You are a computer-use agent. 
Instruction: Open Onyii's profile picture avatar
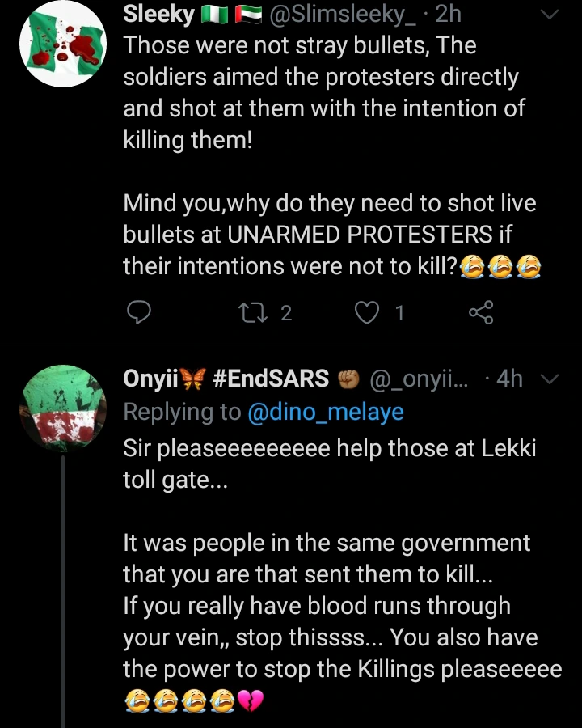62,407
